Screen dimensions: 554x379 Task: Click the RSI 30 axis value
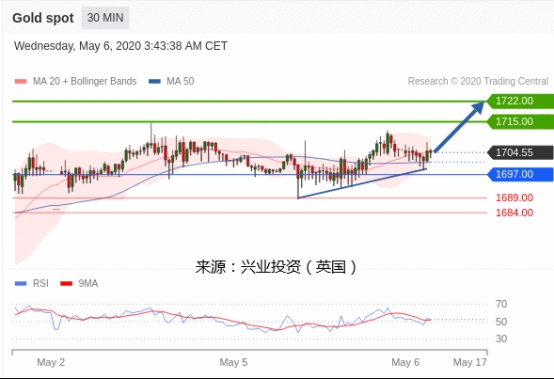point(501,339)
